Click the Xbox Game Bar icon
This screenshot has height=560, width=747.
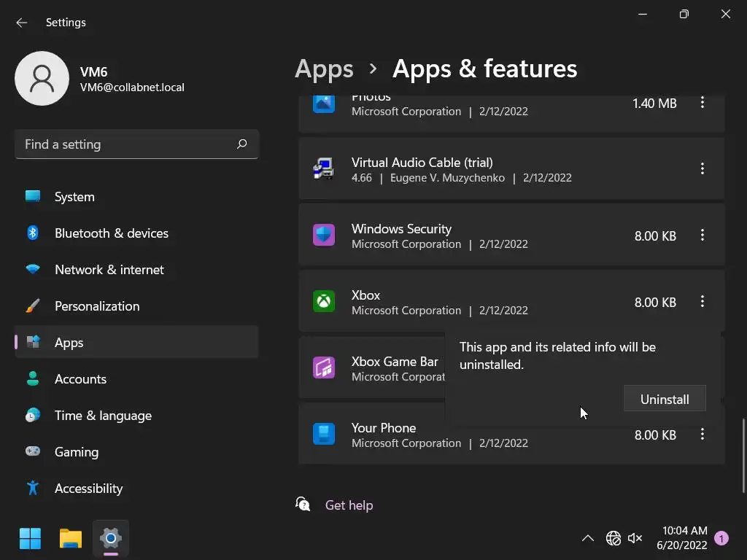tap(324, 368)
